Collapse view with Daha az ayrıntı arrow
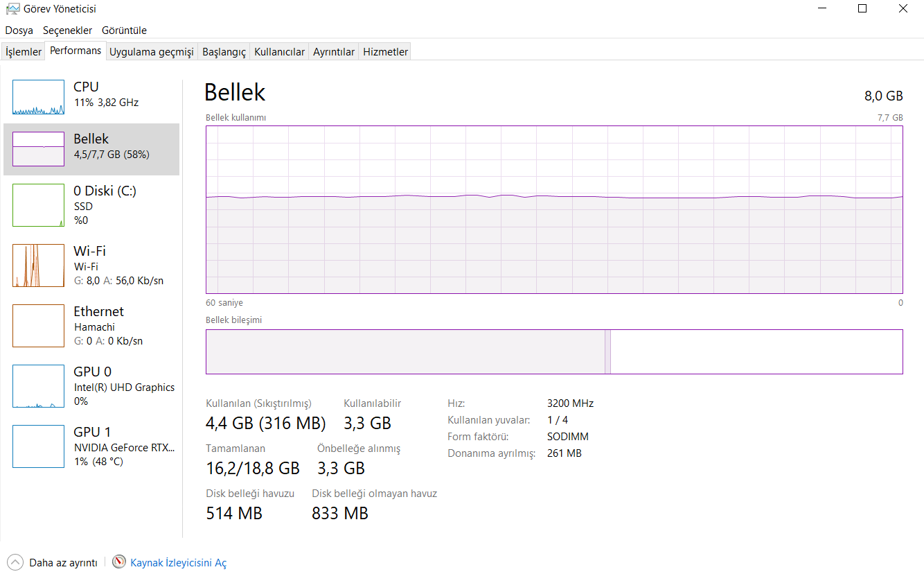Screen dimensions: 924x583 (15, 562)
